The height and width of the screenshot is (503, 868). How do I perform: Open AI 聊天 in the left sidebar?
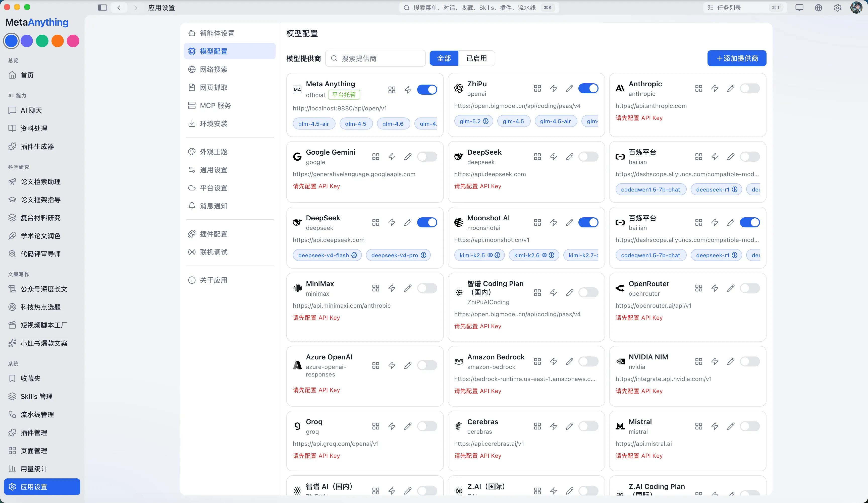[x=42, y=110]
